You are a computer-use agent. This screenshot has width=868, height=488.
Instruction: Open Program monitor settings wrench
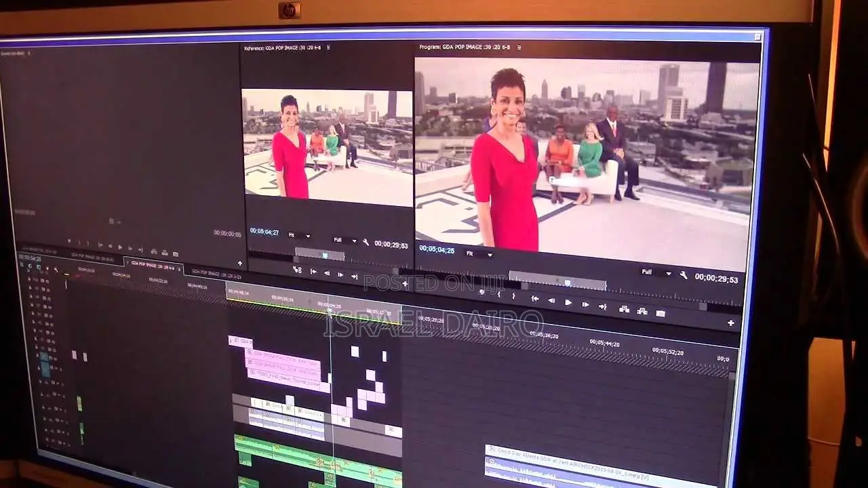684,274
